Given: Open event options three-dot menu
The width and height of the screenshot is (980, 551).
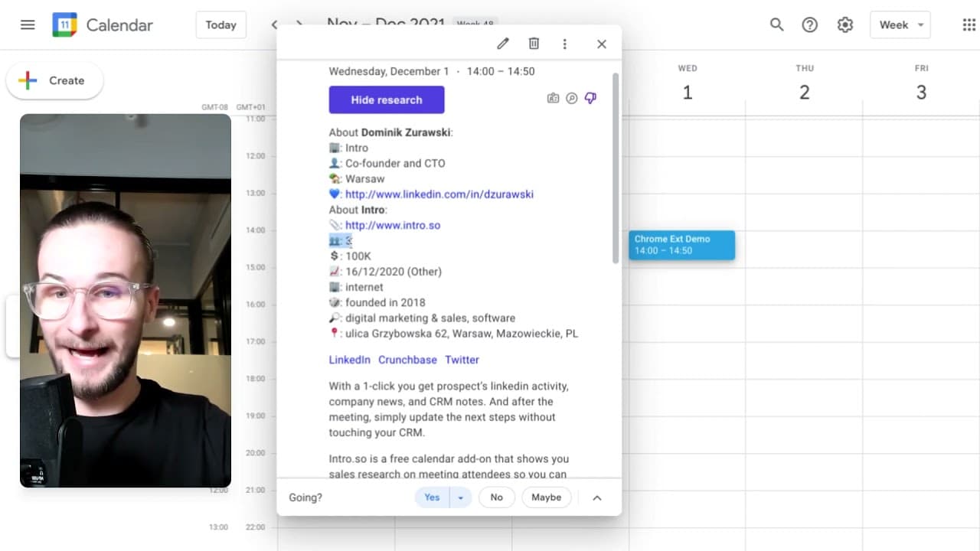Looking at the screenshot, I should click(x=564, y=44).
